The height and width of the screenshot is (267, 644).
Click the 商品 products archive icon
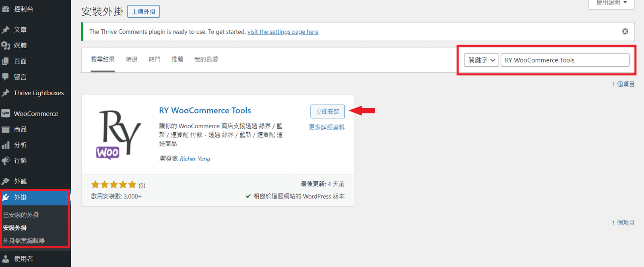tap(6, 129)
